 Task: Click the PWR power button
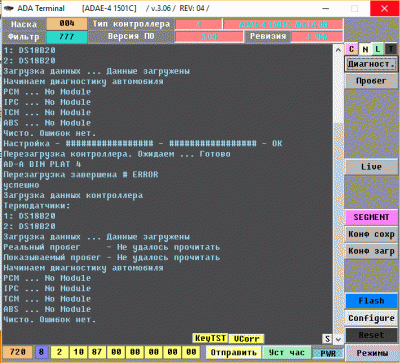pos(328,353)
